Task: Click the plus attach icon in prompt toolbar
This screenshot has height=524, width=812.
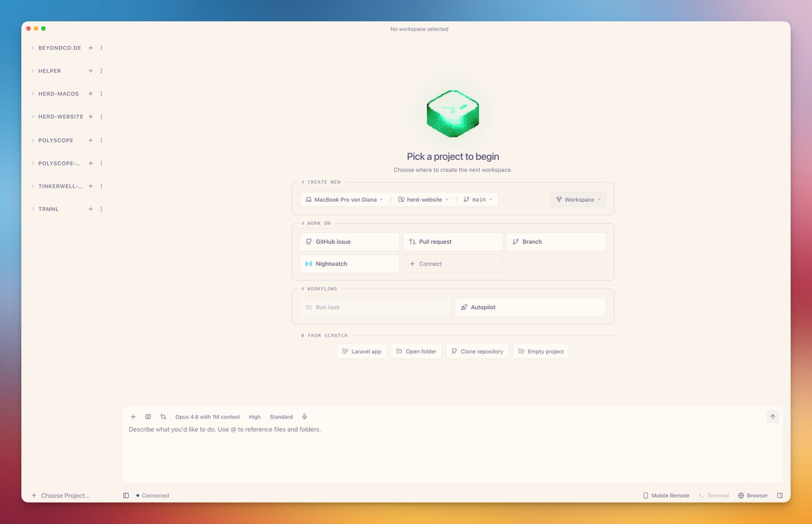Action: click(133, 417)
